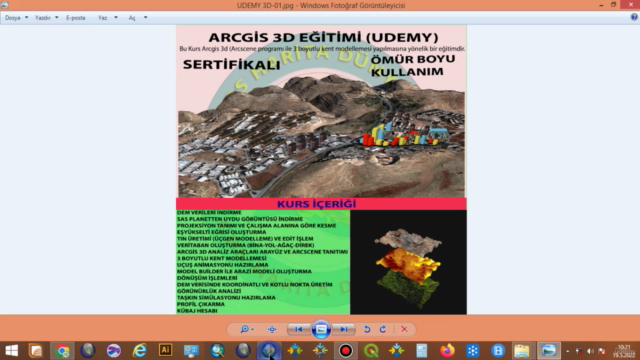Open the calculator taskbar icon
This screenshot has width=640, height=360.
pyautogui.click(x=422, y=351)
